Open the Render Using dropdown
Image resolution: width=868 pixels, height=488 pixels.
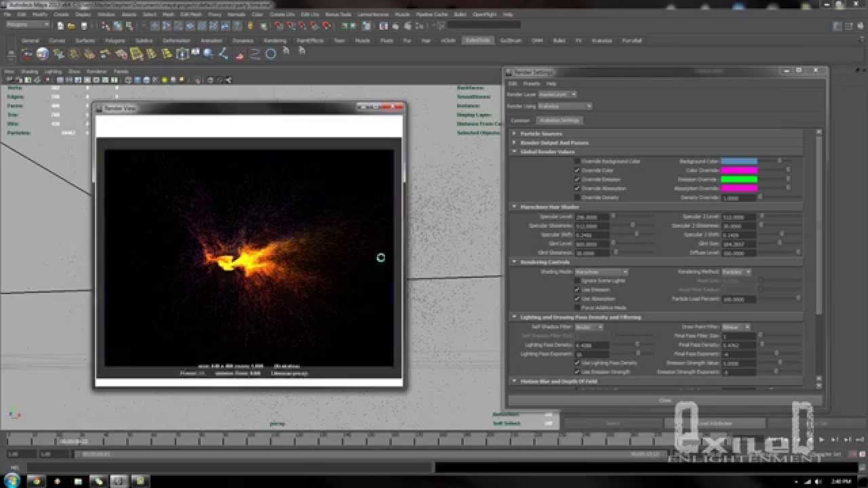(565, 106)
